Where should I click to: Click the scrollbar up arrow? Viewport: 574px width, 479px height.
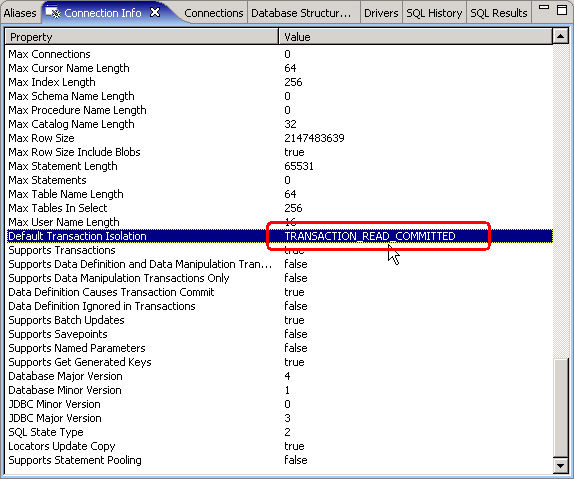(560, 36)
